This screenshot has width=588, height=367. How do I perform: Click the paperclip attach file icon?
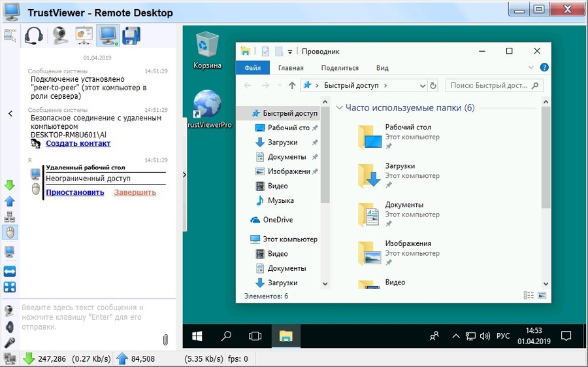click(165, 340)
